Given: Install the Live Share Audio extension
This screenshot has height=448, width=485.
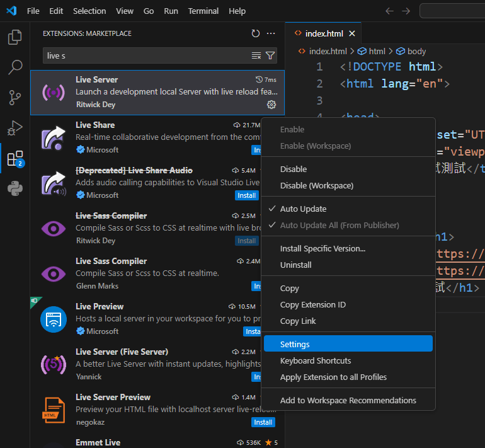Looking at the screenshot, I should [x=246, y=195].
